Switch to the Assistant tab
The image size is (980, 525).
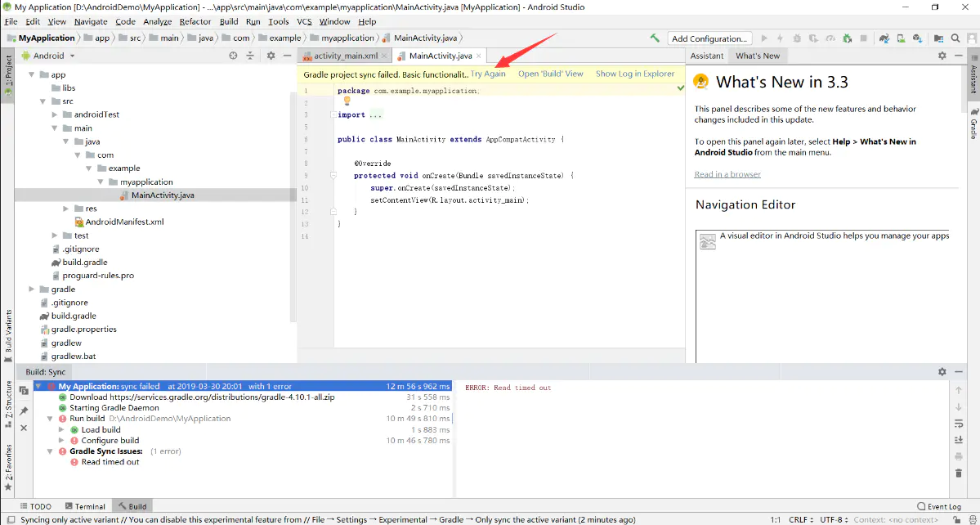coord(707,56)
